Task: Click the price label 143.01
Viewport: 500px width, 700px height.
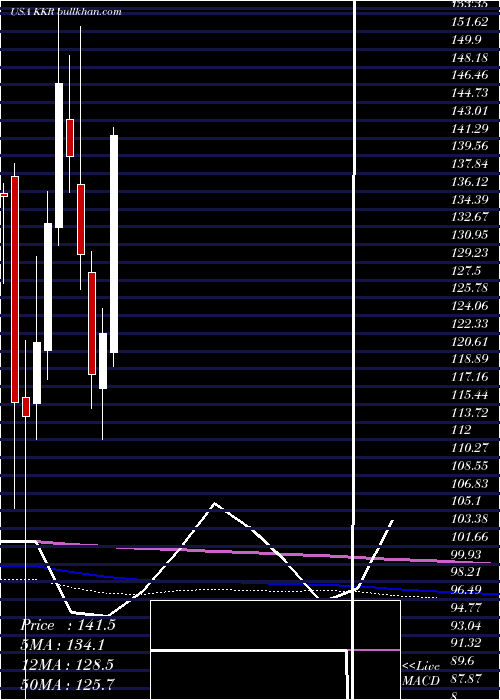Action: (469, 111)
